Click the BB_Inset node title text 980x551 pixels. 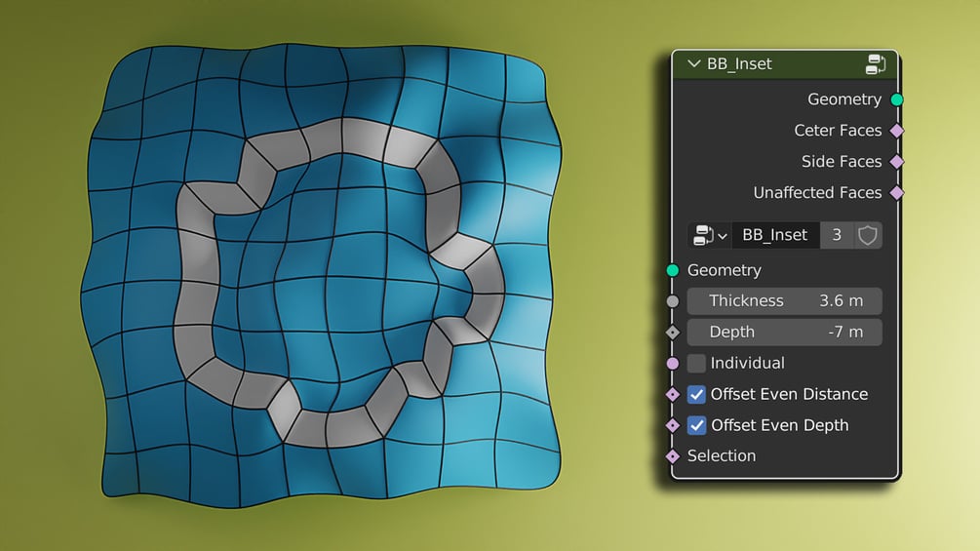tap(739, 63)
